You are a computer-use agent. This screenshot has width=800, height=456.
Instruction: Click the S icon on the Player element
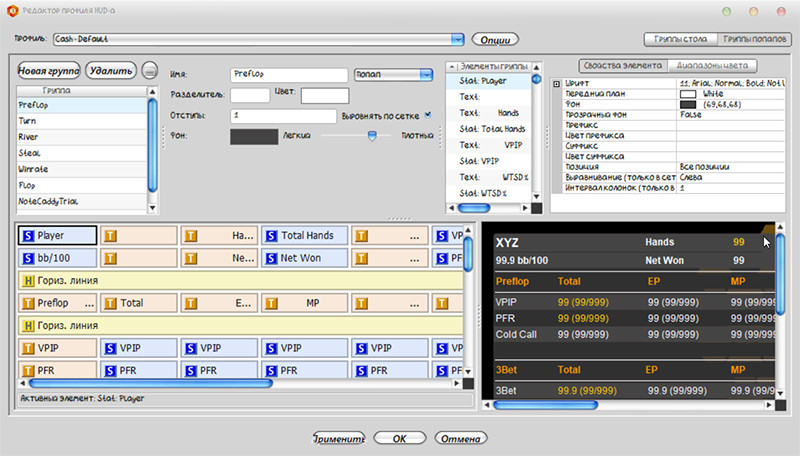tap(28, 236)
